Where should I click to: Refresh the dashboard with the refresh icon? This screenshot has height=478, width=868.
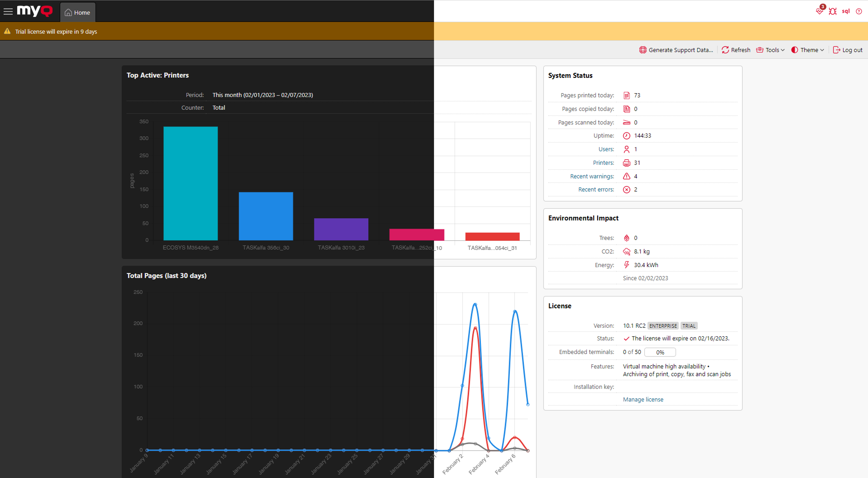click(736, 49)
